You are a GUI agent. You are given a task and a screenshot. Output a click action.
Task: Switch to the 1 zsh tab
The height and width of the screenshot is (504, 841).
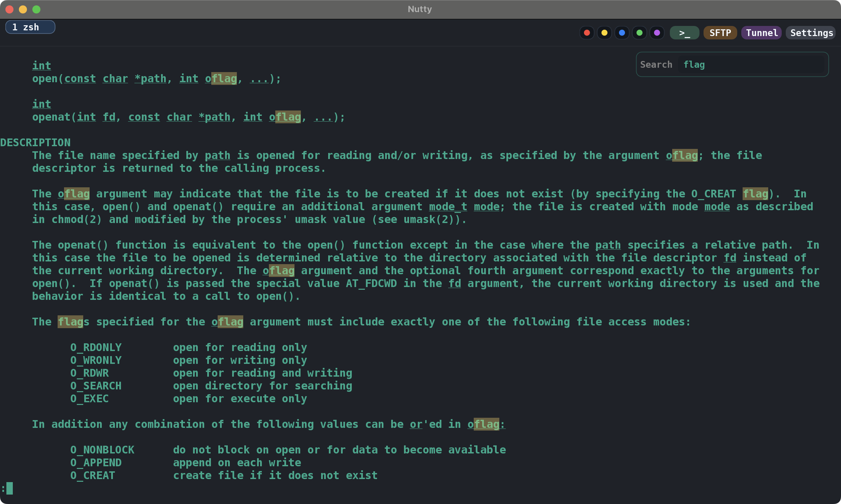point(30,27)
